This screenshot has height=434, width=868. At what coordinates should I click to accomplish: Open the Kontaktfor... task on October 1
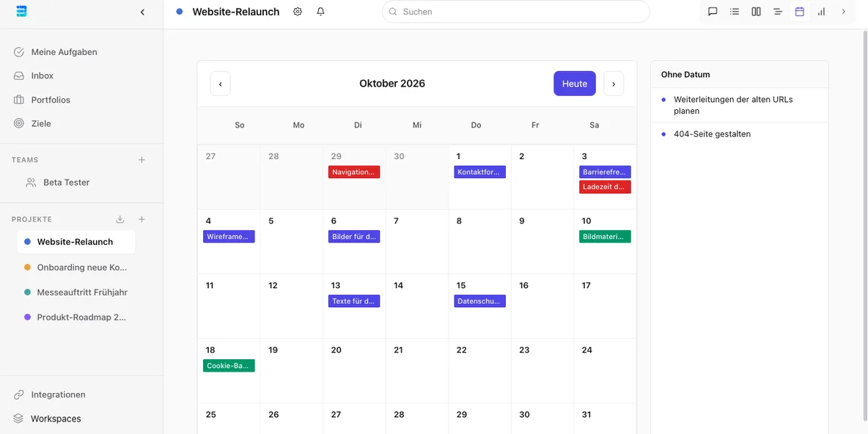pos(480,172)
